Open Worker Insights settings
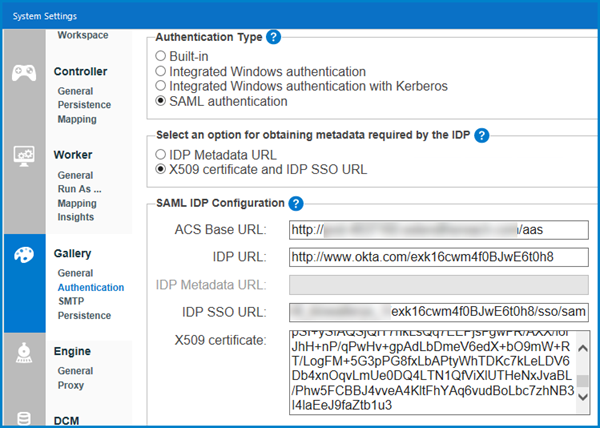 75,217
